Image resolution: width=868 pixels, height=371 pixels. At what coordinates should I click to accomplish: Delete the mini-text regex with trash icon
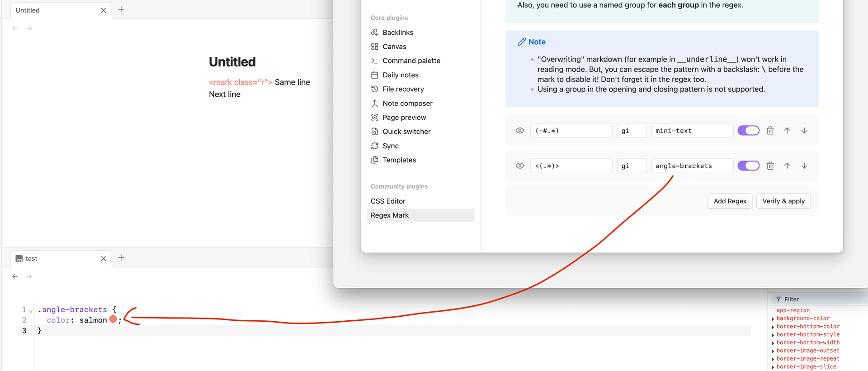click(x=770, y=131)
